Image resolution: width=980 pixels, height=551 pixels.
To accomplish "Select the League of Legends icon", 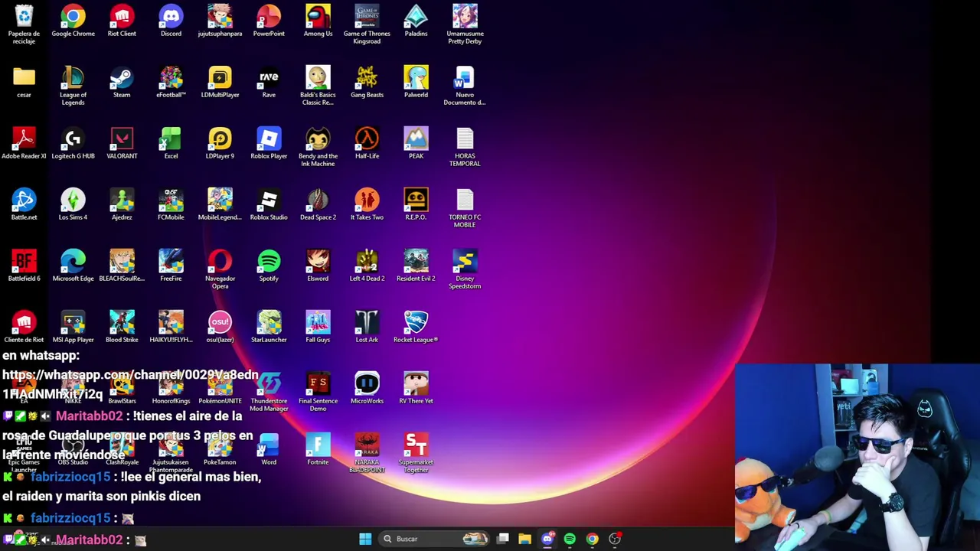I will [73, 86].
